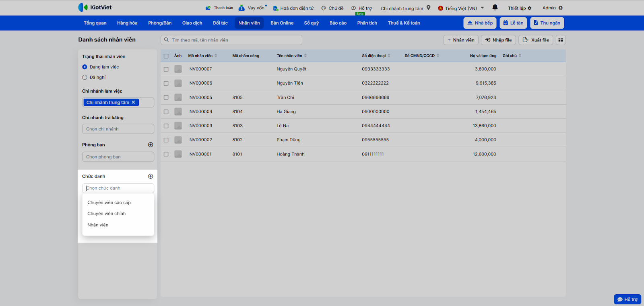Click the Chọn chức danh field

118,188
